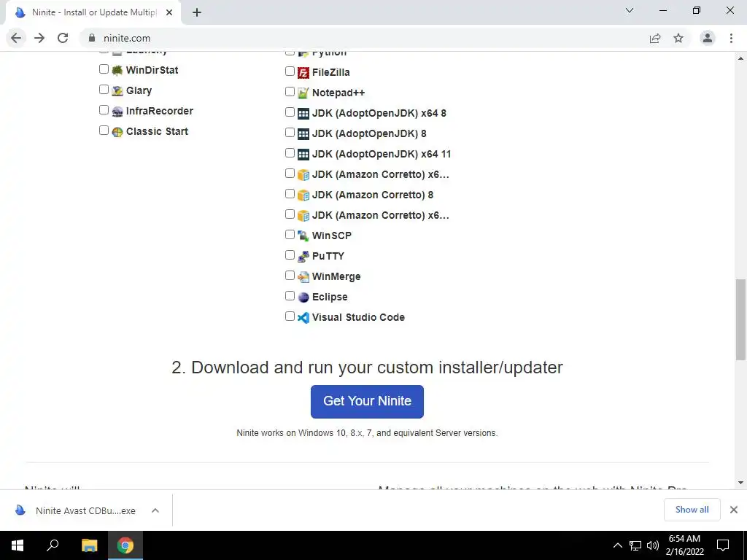The height and width of the screenshot is (560, 747).
Task: Check the Visual Studio Code checkbox
Action: 290,316
